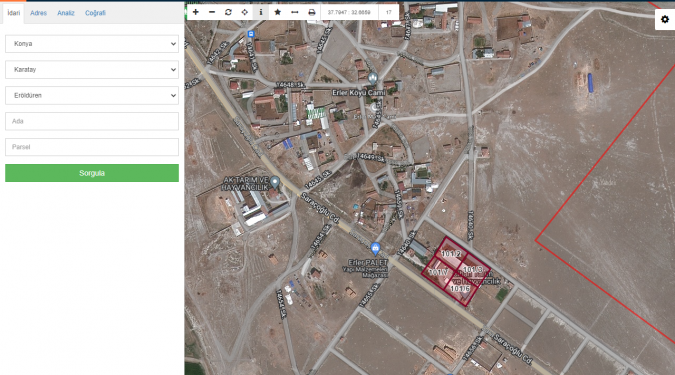Open map settings gear icon
The width and height of the screenshot is (675, 375).
pyautogui.click(x=665, y=19)
